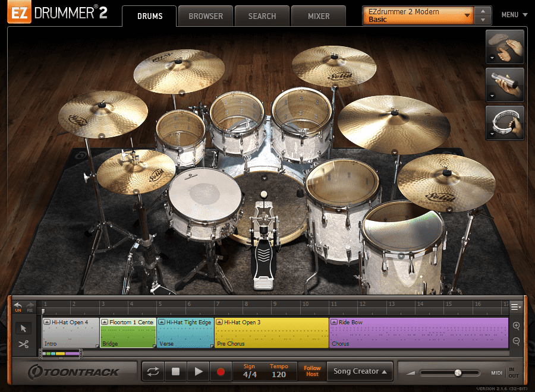Zoom out the song track
The height and width of the screenshot is (392, 535).
coord(516,341)
